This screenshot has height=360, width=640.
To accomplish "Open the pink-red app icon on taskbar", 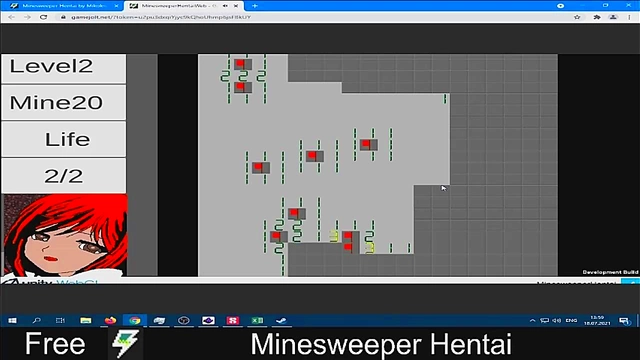I will click(x=233, y=320).
